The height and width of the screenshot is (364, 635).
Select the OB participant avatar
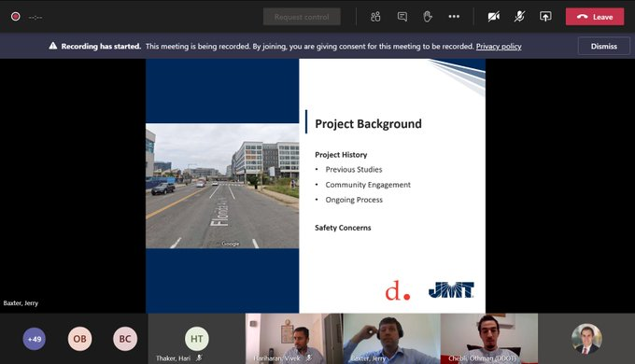[x=79, y=339]
